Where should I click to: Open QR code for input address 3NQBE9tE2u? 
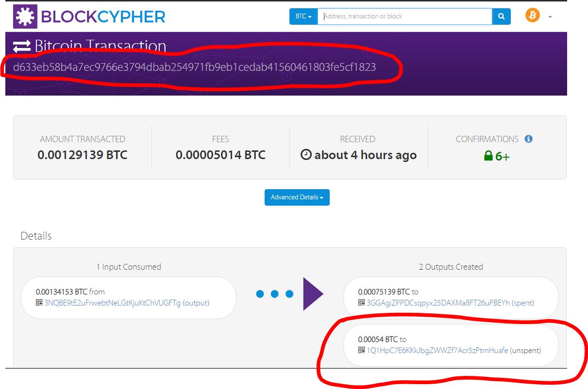point(39,303)
